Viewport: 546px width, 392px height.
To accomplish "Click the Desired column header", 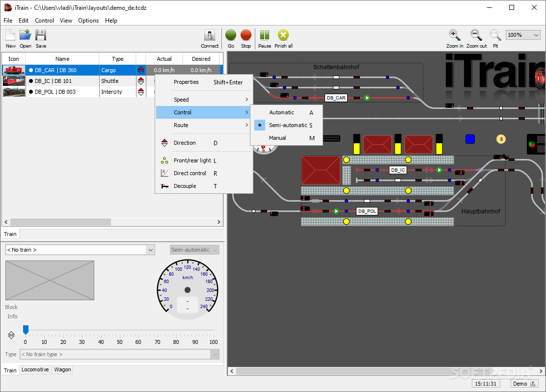I will pyautogui.click(x=201, y=59).
